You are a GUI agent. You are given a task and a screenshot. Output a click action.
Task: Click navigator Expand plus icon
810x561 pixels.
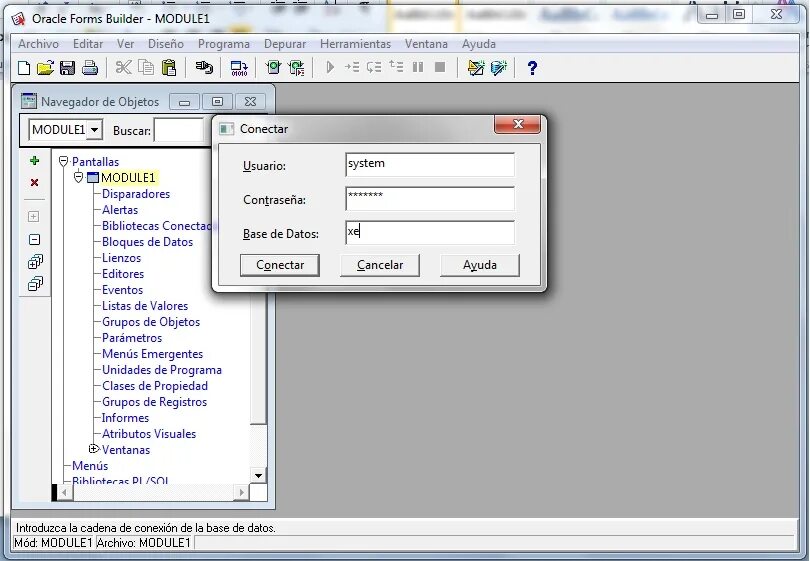pyautogui.click(x=34, y=216)
